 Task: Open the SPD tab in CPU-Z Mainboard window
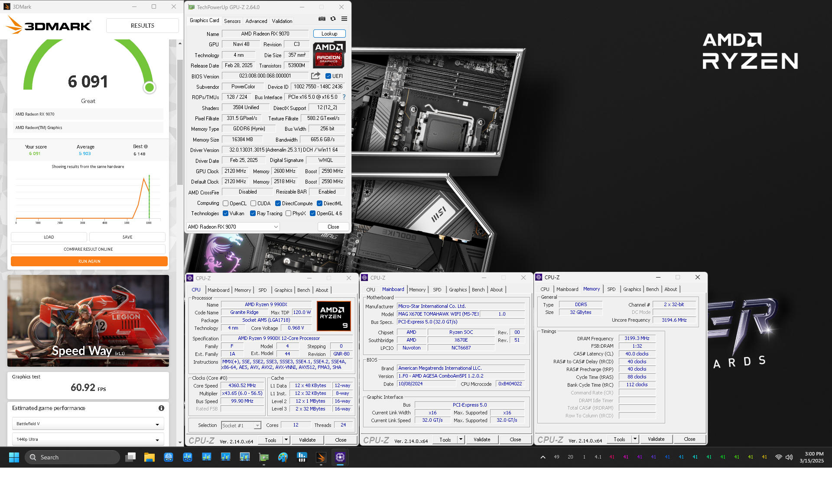tap(437, 290)
